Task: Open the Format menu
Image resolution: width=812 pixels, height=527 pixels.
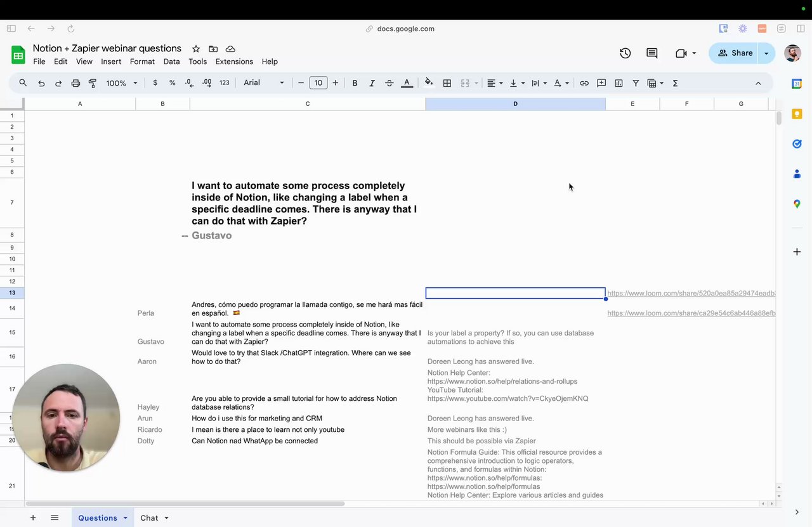Action: tap(142, 62)
